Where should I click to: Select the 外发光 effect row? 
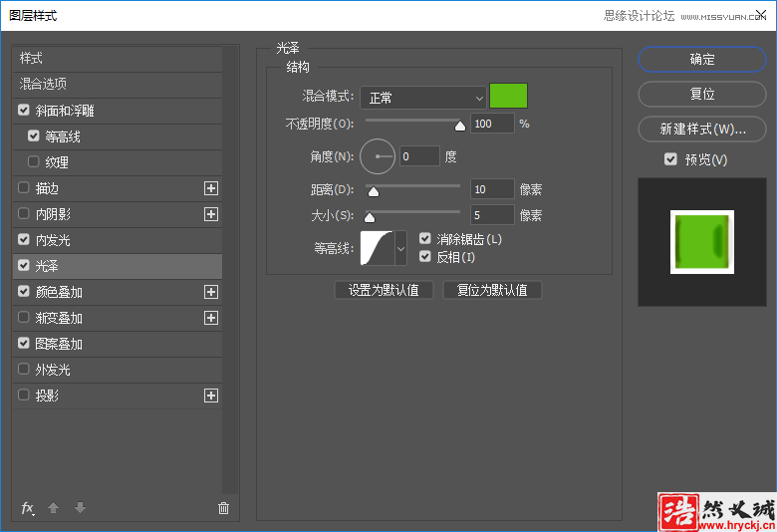[117, 370]
